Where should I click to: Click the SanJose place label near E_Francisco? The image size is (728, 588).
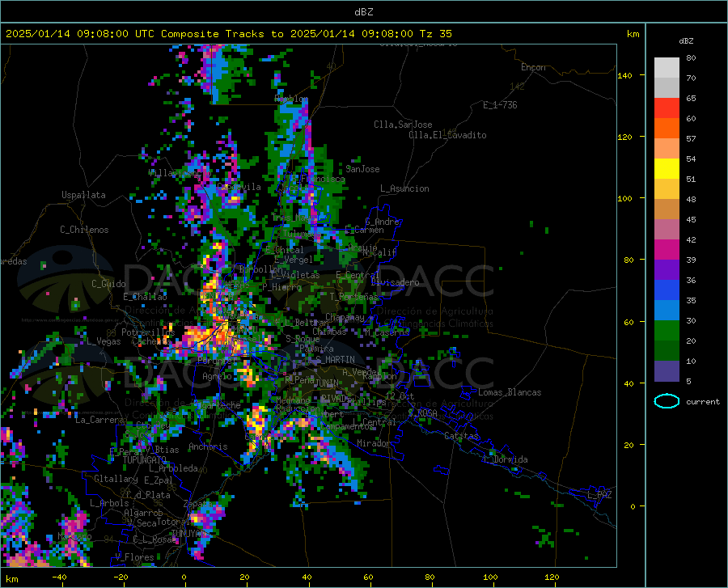(x=362, y=169)
